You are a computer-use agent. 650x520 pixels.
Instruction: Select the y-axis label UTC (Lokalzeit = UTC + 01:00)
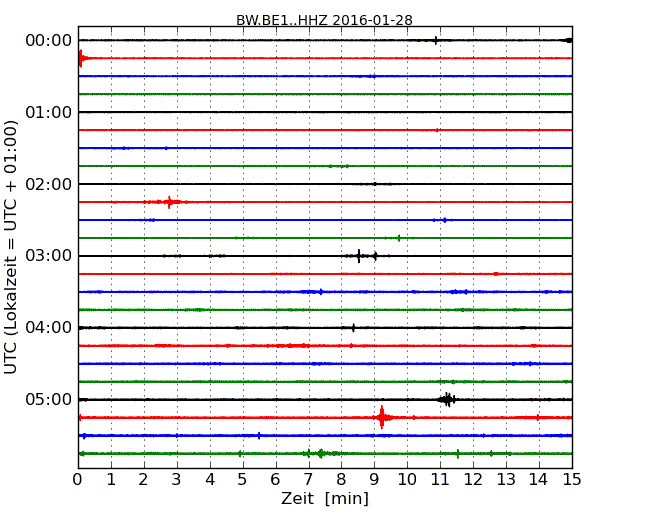[11, 247]
